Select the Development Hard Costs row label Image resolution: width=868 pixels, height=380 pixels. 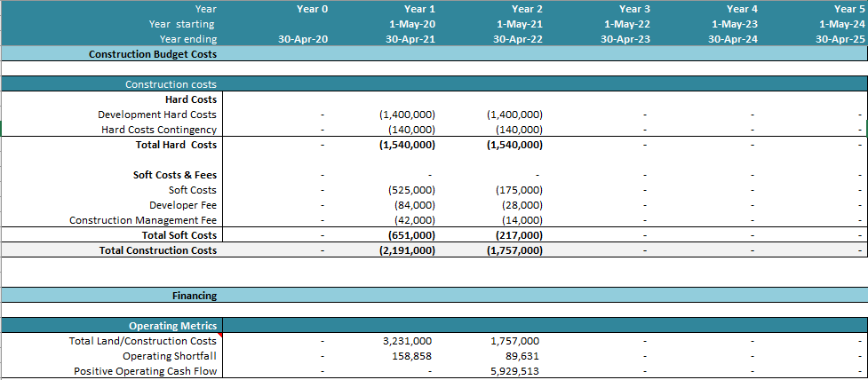(x=156, y=115)
